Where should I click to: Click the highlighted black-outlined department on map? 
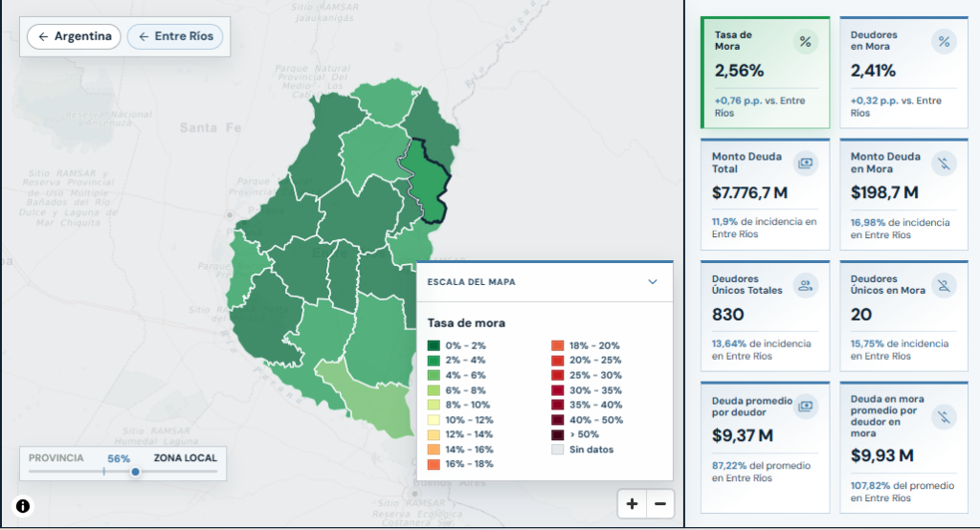click(426, 181)
